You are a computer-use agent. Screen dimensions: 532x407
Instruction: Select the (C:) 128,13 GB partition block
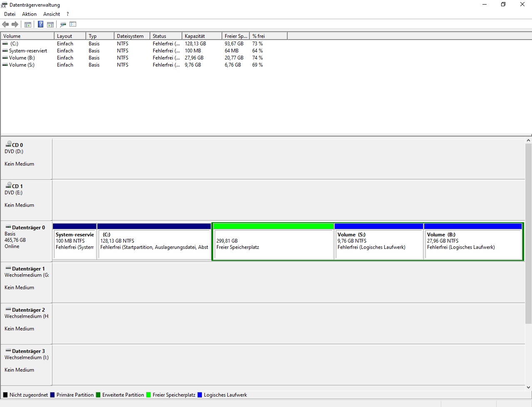154,242
